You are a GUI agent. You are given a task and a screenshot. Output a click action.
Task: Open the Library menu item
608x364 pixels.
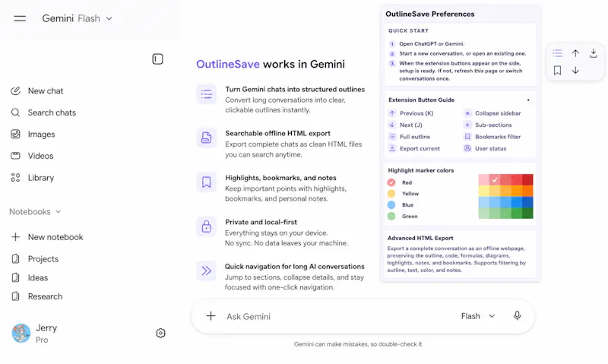33,178
